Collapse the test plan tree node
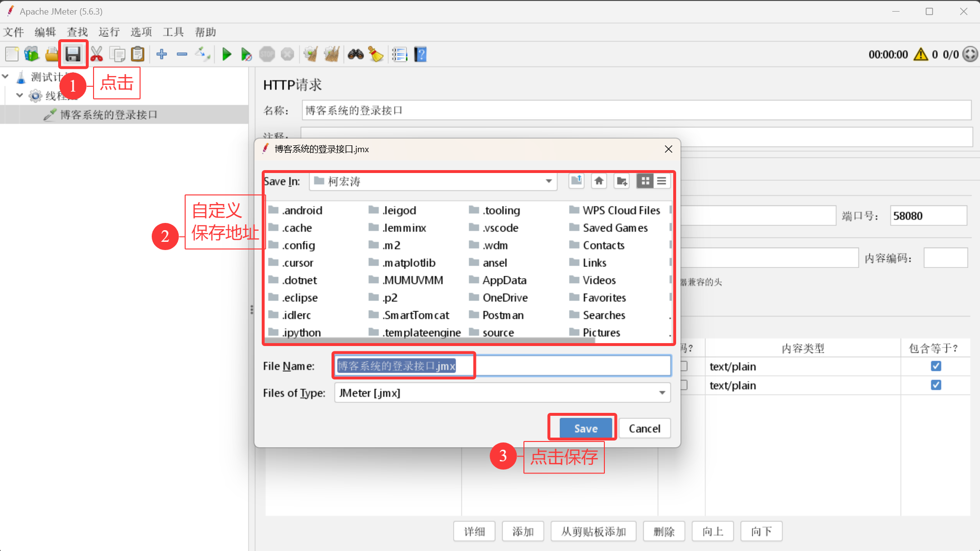 pyautogui.click(x=6, y=77)
